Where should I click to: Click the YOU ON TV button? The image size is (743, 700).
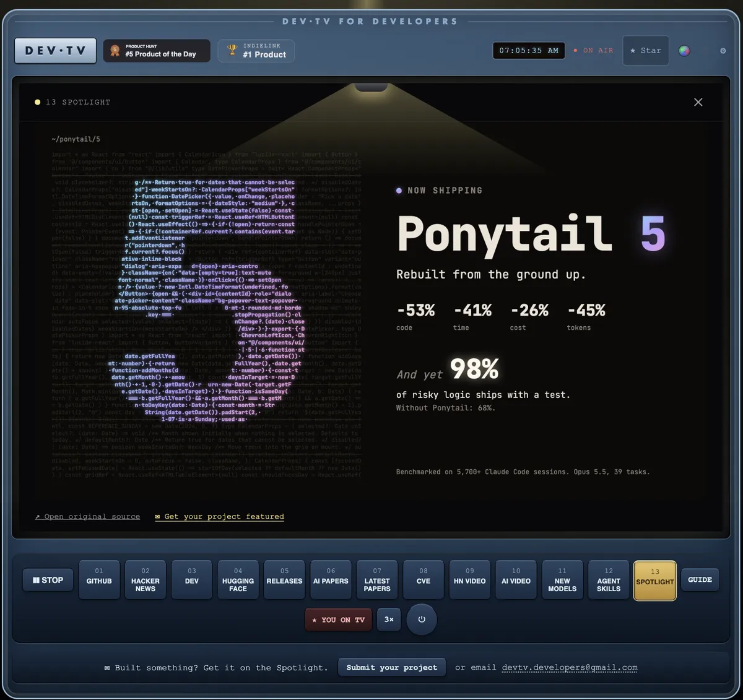pyautogui.click(x=338, y=620)
